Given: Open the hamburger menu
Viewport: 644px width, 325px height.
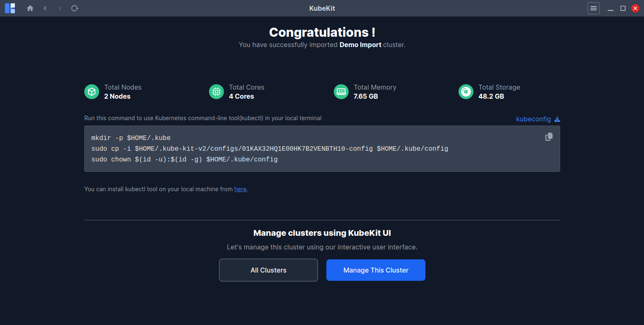Looking at the screenshot, I should 594,8.
